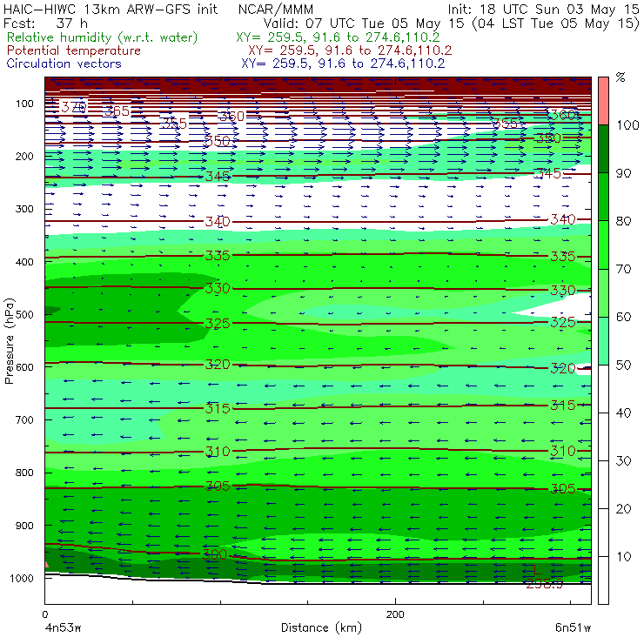Click the '20' colorbar label
Screen dimensions: 644x644
[x=623, y=509]
